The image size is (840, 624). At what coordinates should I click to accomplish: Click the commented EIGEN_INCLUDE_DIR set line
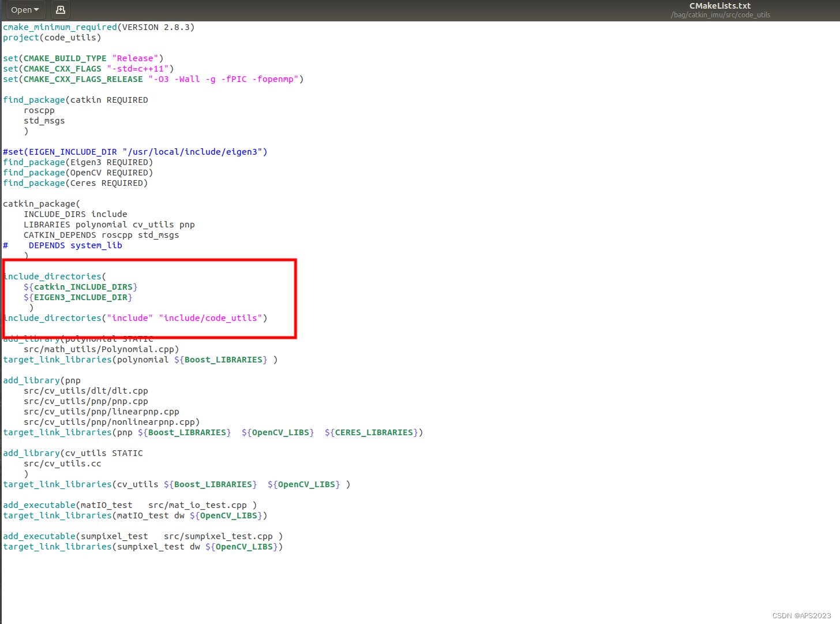coord(135,151)
